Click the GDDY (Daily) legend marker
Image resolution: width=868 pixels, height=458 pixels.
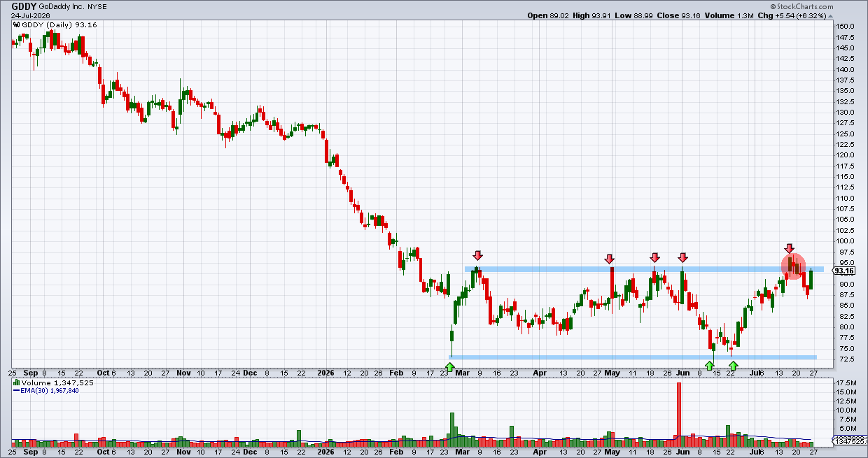[17, 24]
